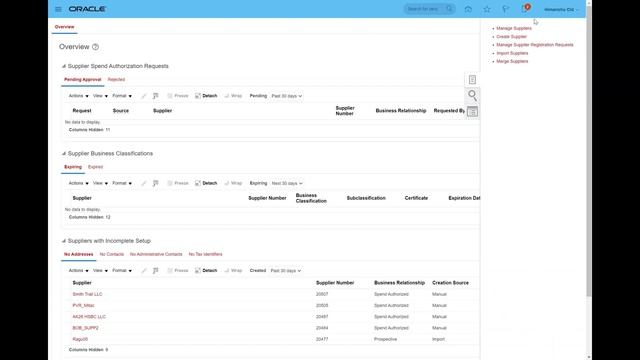Switch to the No Contacts tab
Screen dimensions: 640x360
point(112,254)
